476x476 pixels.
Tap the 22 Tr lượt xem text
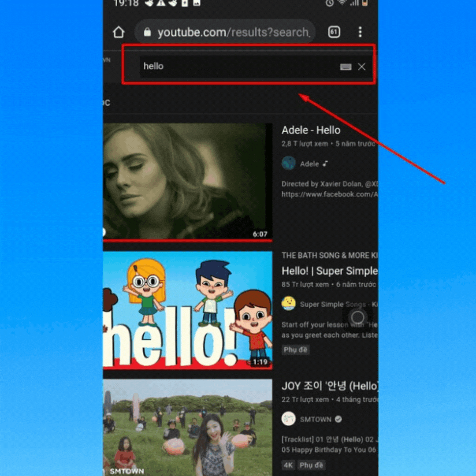coord(305,399)
